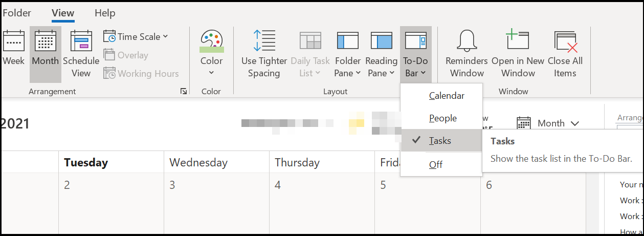
Task: Enable People in the To-Do Bar menu
Action: pos(442,118)
